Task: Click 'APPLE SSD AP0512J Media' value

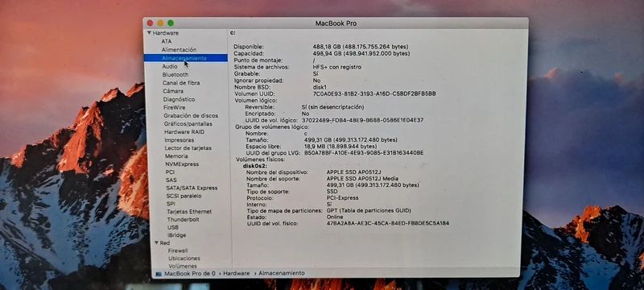Action: [x=362, y=179]
